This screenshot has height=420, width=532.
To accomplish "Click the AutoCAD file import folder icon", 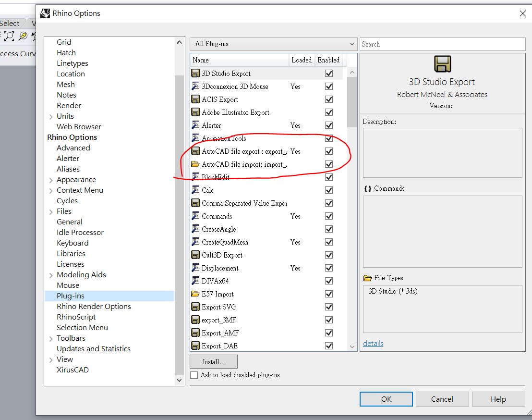I will coord(195,164).
